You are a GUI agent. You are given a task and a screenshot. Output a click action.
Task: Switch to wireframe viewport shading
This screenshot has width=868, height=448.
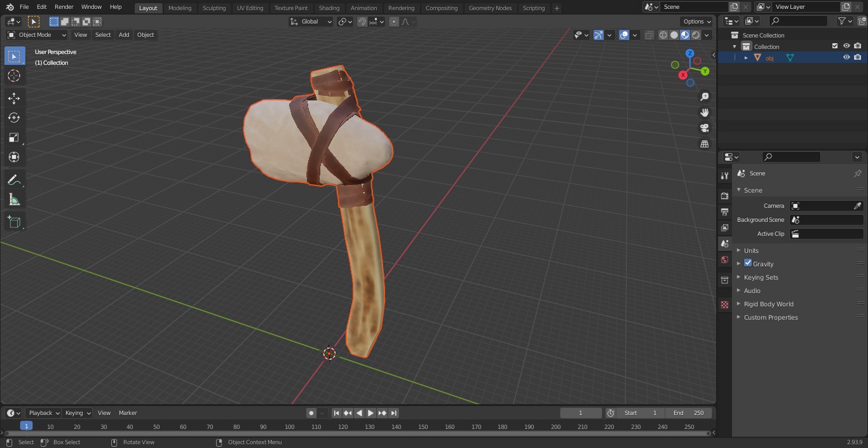tap(663, 35)
